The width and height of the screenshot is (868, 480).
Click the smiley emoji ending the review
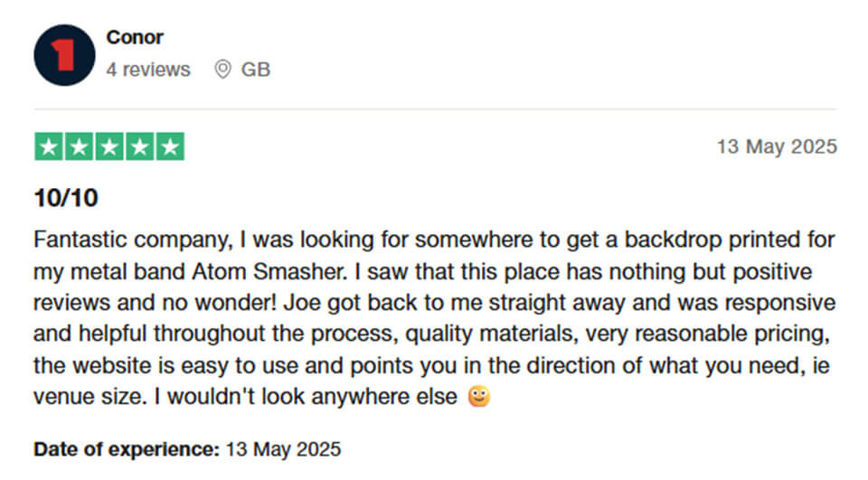click(479, 397)
